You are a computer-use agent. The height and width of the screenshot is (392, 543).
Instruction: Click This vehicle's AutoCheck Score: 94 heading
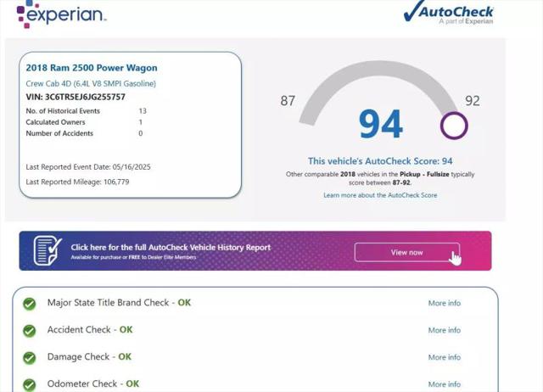tap(380, 161)
